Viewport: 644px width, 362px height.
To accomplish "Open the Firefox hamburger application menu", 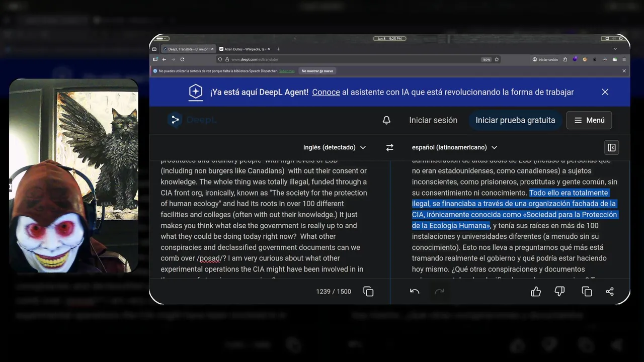I will [x=624, y=59].
